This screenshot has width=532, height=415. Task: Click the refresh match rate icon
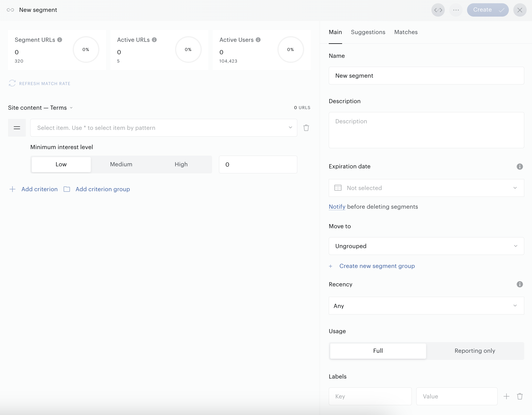pos(12,83)
